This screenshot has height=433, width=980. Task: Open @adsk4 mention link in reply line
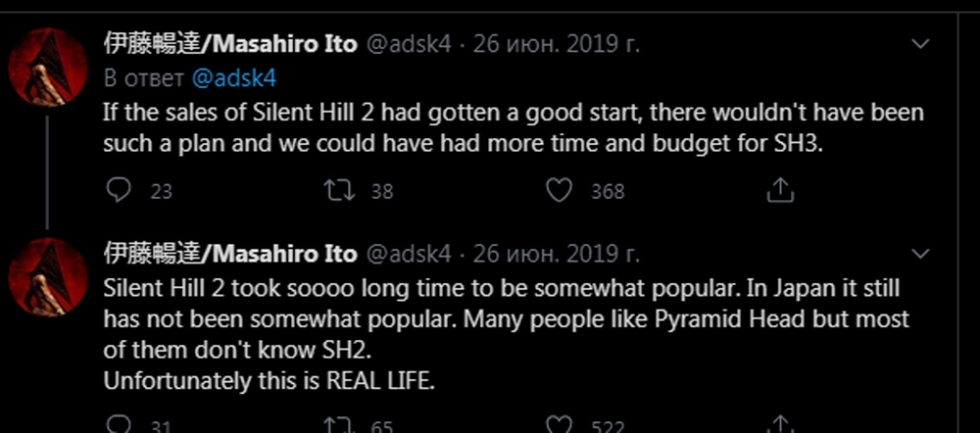(234, 78)
